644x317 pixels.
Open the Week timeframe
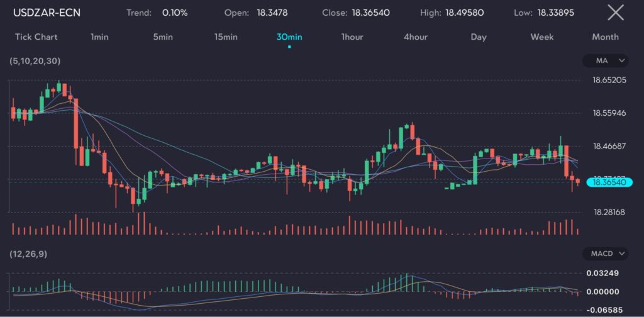542,36
